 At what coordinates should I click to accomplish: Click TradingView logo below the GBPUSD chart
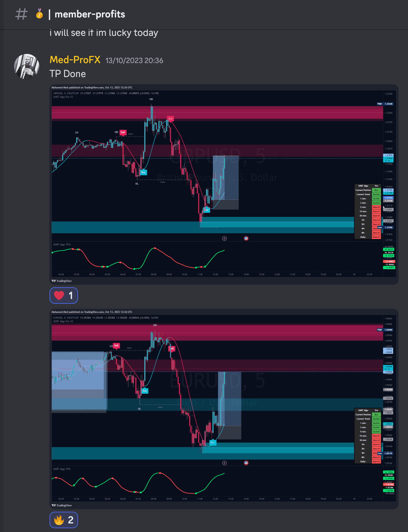click(62, 281)
